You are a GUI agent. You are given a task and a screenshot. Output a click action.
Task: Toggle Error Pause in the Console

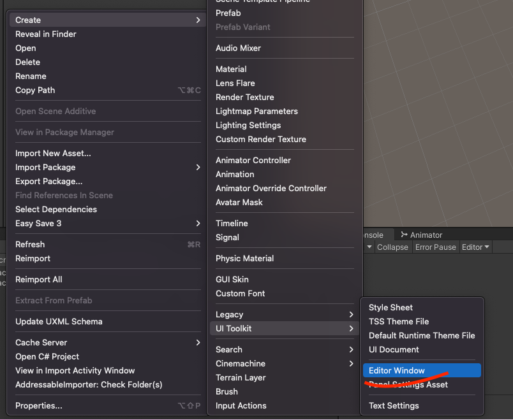coord(435,247)
